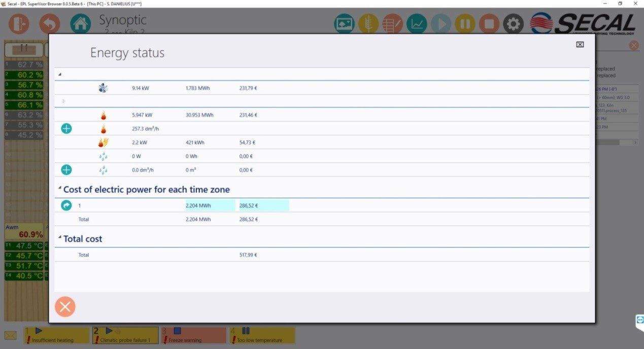This screenshot has height=349, width=644.
Task: Open alarm 2 Climatic probe failure 1
Action: [125, 335]
